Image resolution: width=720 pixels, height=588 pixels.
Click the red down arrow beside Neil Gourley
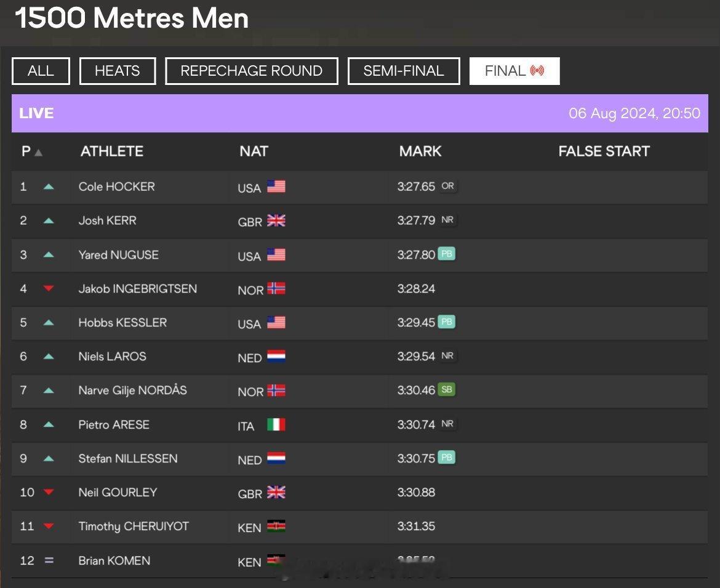point(49,492)
